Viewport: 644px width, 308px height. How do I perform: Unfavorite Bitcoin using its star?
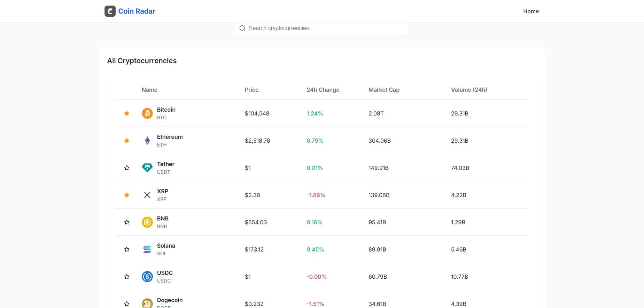pos(127,113)
